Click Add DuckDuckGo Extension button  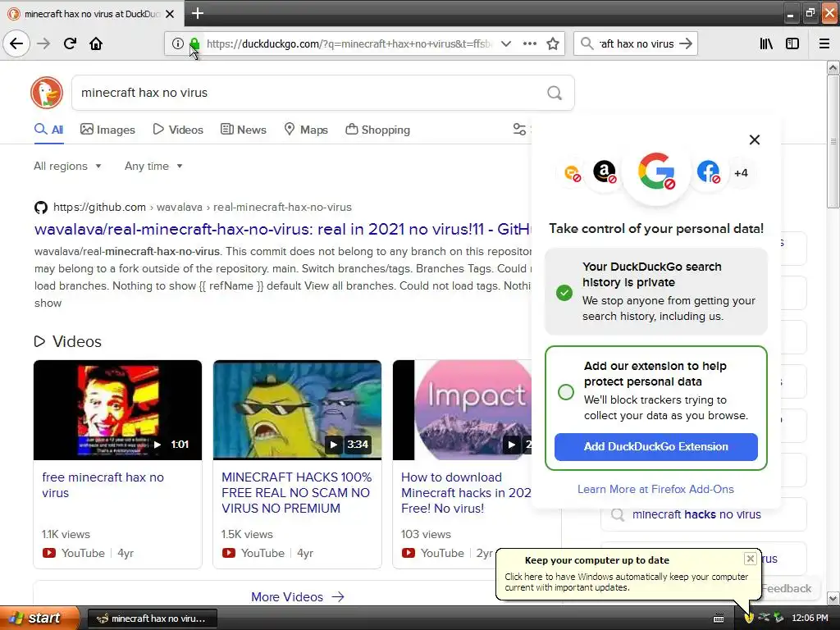click(x=655, y=447)
